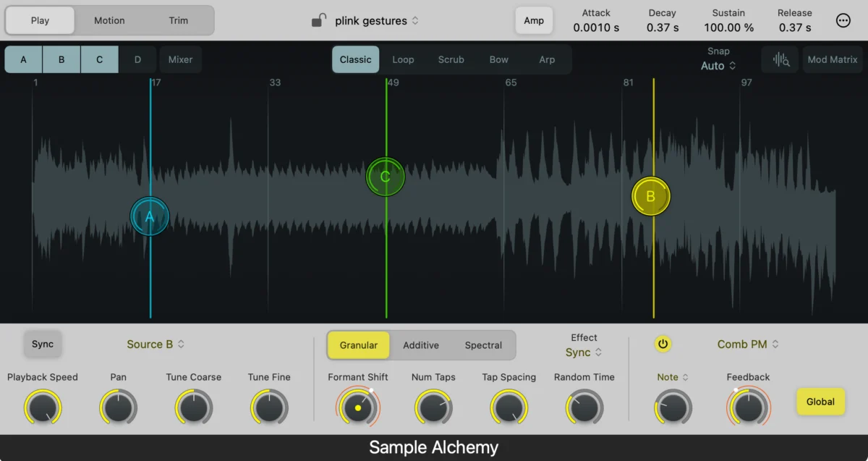Toggle the Sync button
Image resolution: width=868 pixels, height=461 pixels.
click(x=43, y=344)
